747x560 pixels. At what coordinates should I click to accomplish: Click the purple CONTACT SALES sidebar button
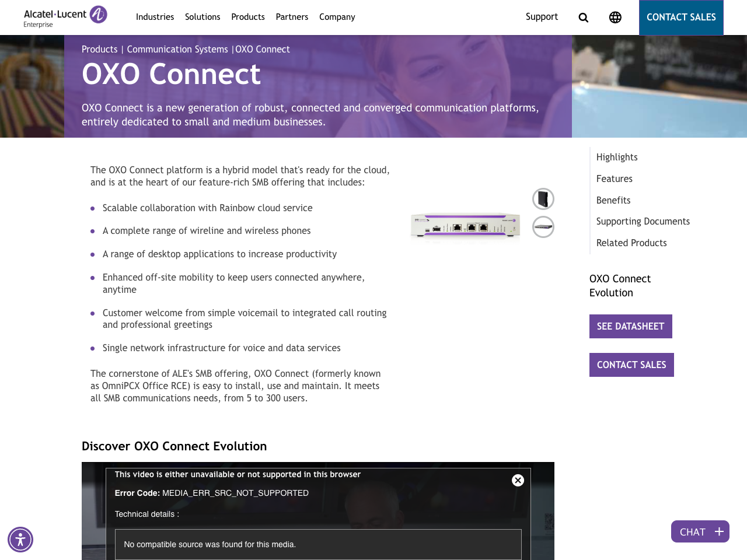coord(631,365)
